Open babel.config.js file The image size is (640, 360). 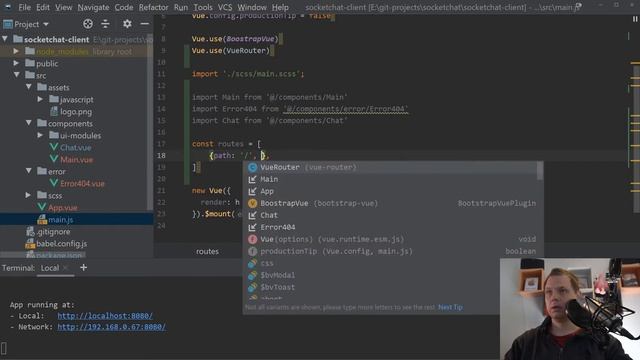tap(62, 244)
